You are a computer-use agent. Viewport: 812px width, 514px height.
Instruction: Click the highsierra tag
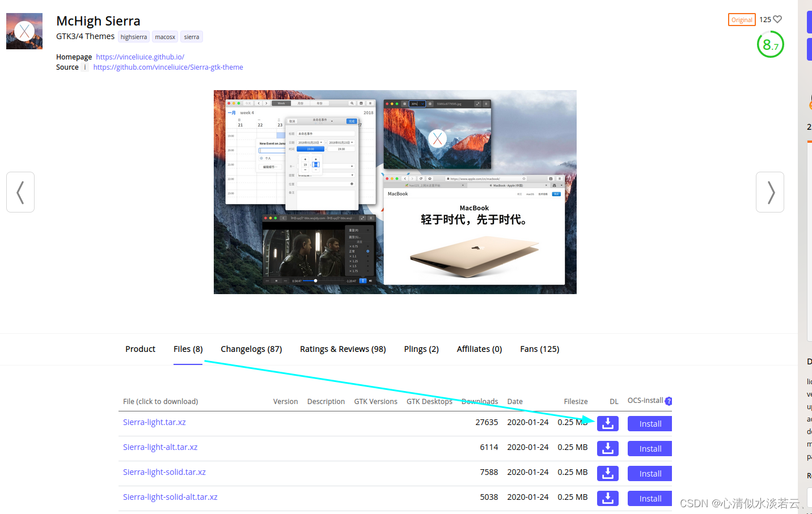134,37
